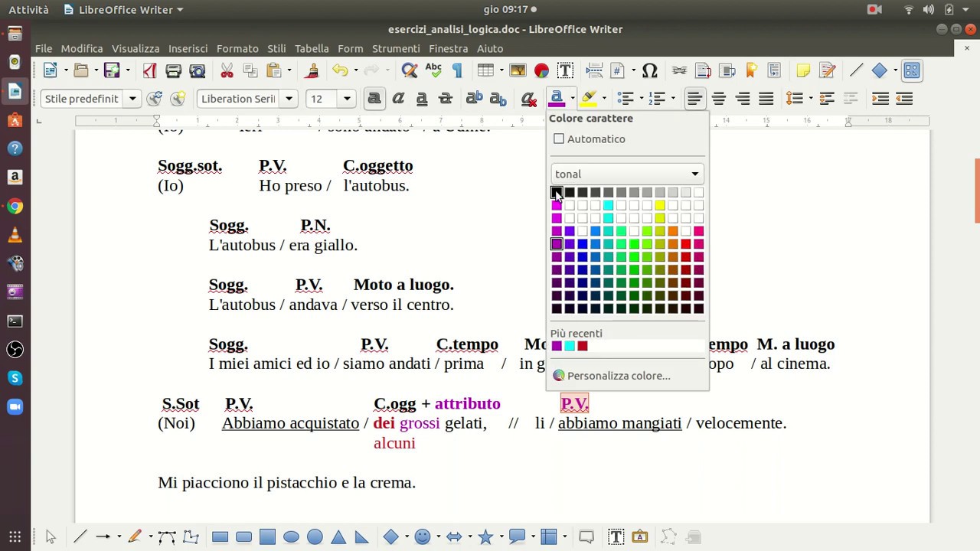Print the document using the printer icon

[173, 70]
